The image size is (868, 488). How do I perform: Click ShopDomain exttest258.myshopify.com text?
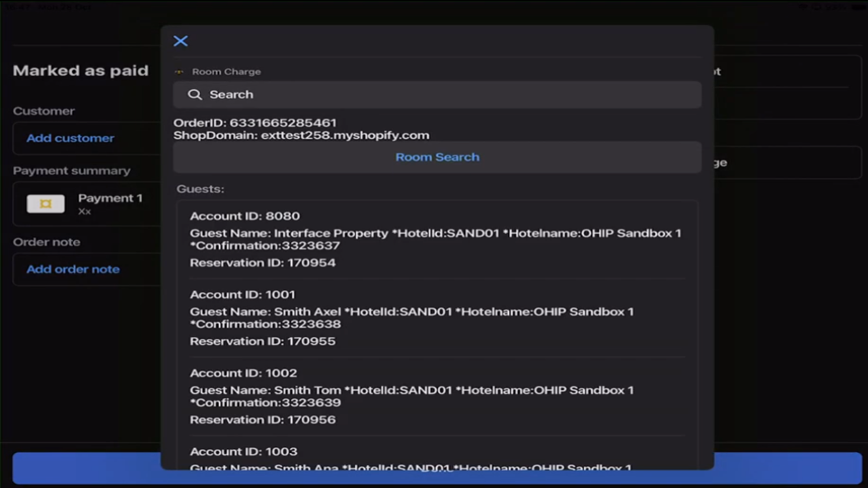[301, 136]
